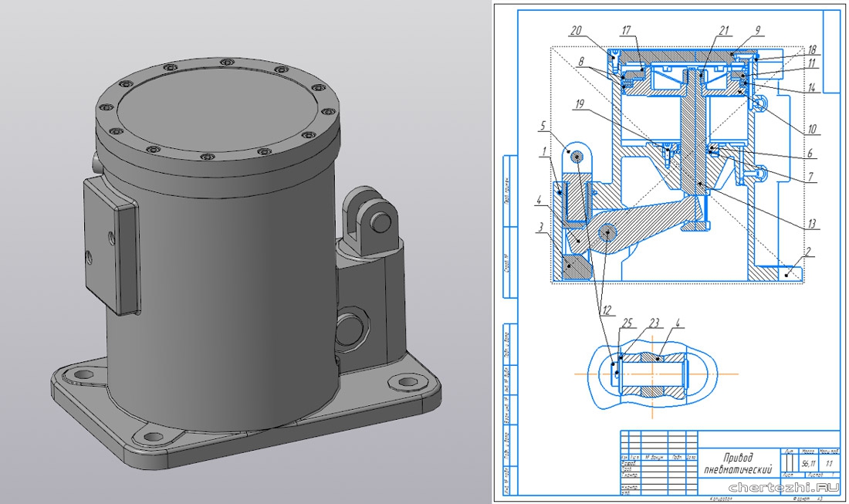Click part number 21 near the rod
Viewport: 849px width, 504px height.
[722, 31]
